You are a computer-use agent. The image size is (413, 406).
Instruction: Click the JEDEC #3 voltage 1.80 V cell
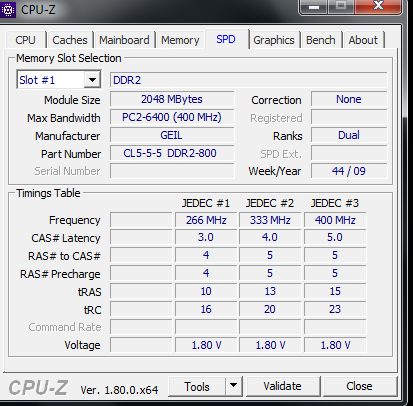tap(335, 345)
